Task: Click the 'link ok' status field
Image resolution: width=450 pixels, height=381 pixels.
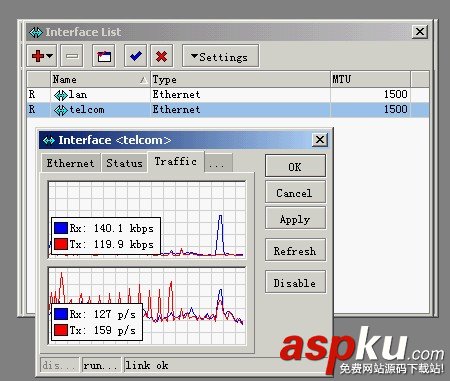Action: pyautogui.click(x=227, y=365)
